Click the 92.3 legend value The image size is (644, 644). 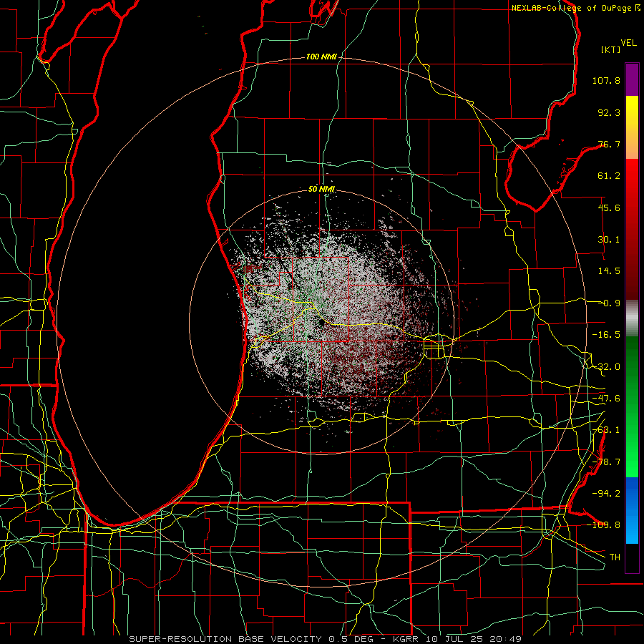click(x=609, y=112)
